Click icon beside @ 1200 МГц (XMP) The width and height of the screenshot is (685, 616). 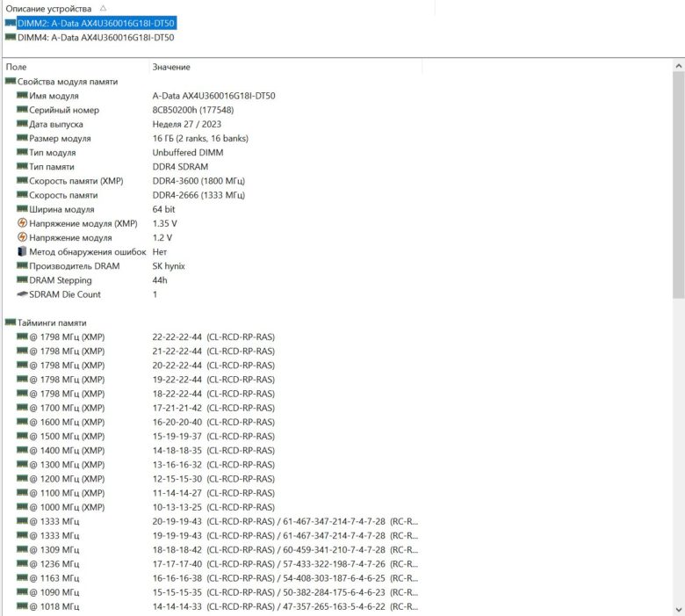pyautogui.click(x=22, y=478)
